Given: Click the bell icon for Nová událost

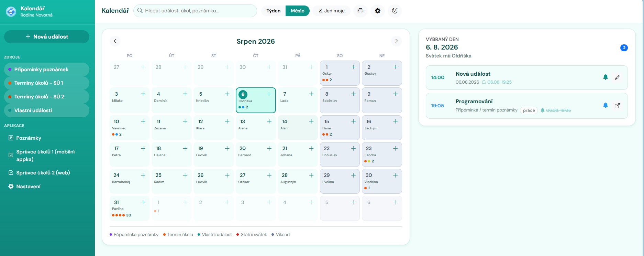Looking at the screenshot, I should (x=606, y=77).
